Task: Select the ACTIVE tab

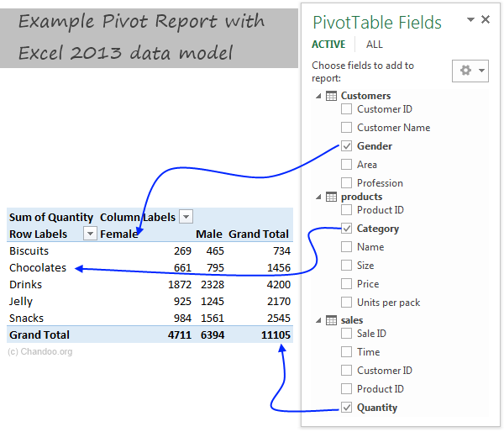Action: 329,45
